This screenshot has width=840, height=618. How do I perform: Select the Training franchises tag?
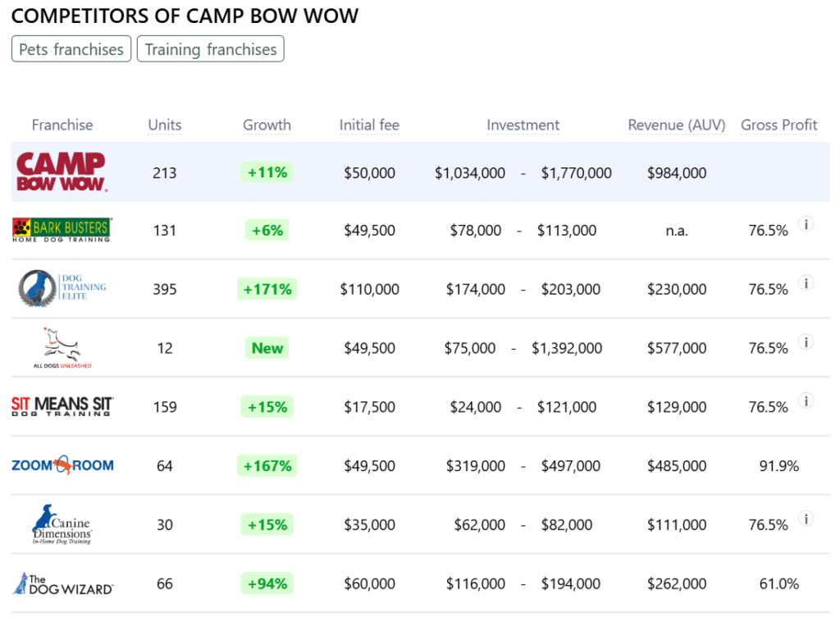(x=211, y=48)
